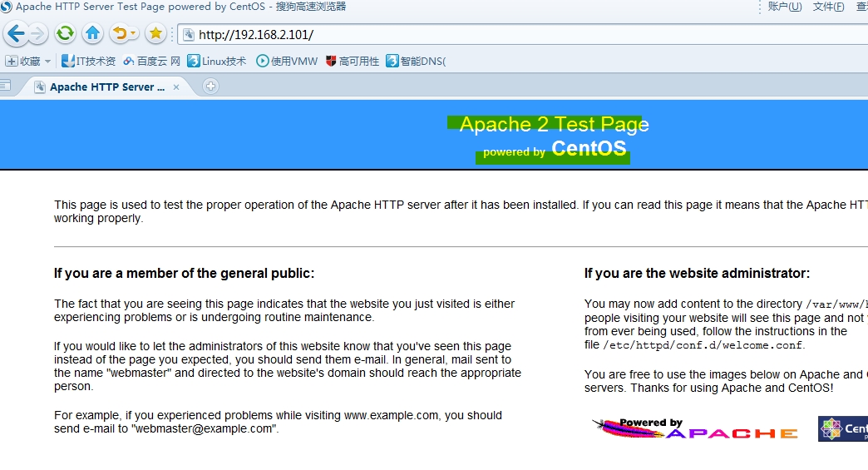Click the Sogou browser logo in title bar
The width and height of the screenshot is (868, 470).
click(x=6, y=7)
